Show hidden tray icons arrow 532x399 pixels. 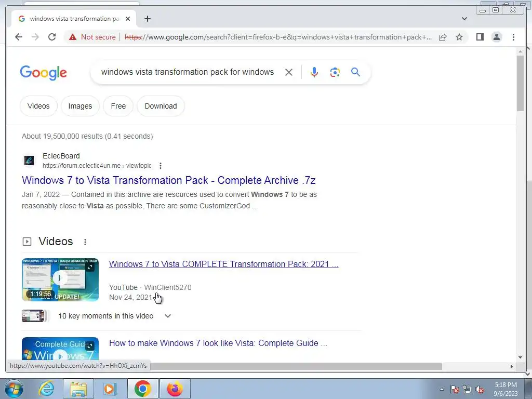point(442,389)
